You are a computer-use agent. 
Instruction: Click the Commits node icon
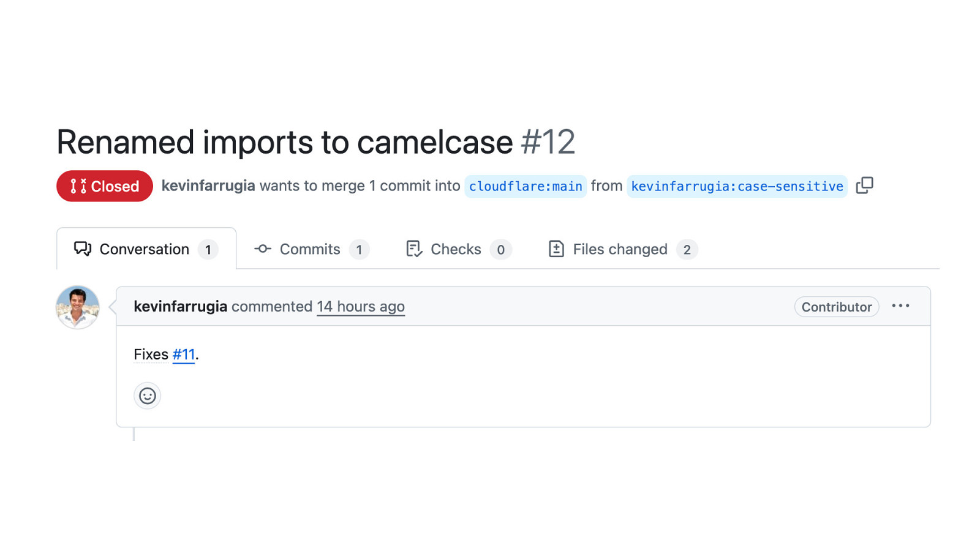(263, 249)
